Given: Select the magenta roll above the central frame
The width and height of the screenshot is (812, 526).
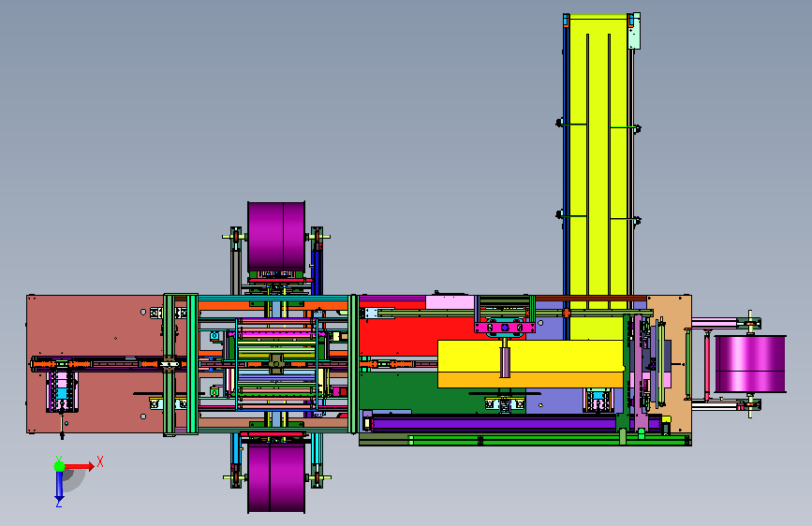Looking at the screenshot, I should click(x=276, y=236).
